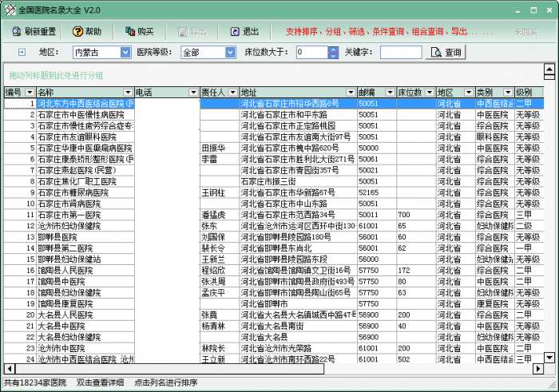Select row 大名县人民医院
Viewport: 559px width, 392px height.
pos(274,315)
